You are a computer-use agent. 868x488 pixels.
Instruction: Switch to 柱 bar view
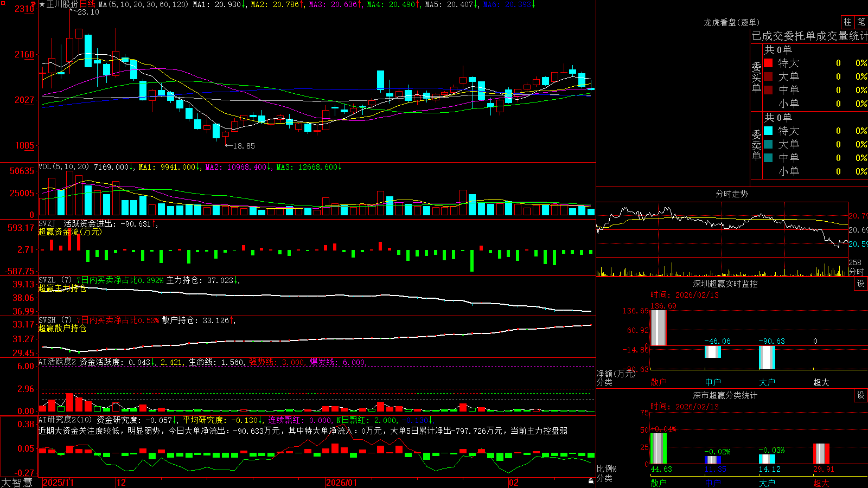pos(847,22)
